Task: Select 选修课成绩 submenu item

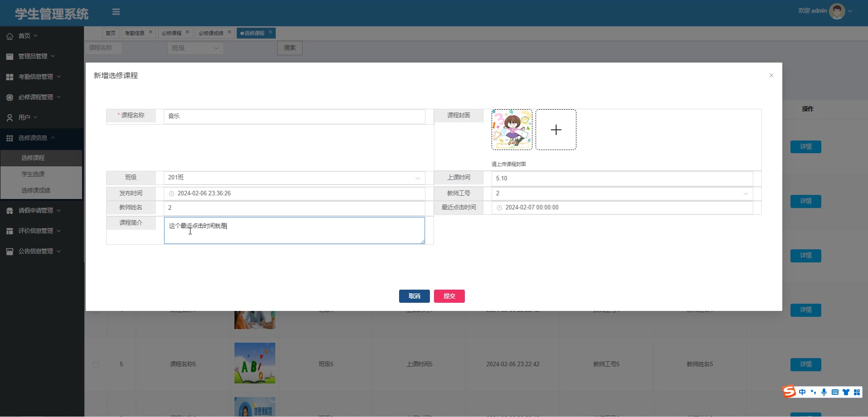Action: (x=41, y=190)
